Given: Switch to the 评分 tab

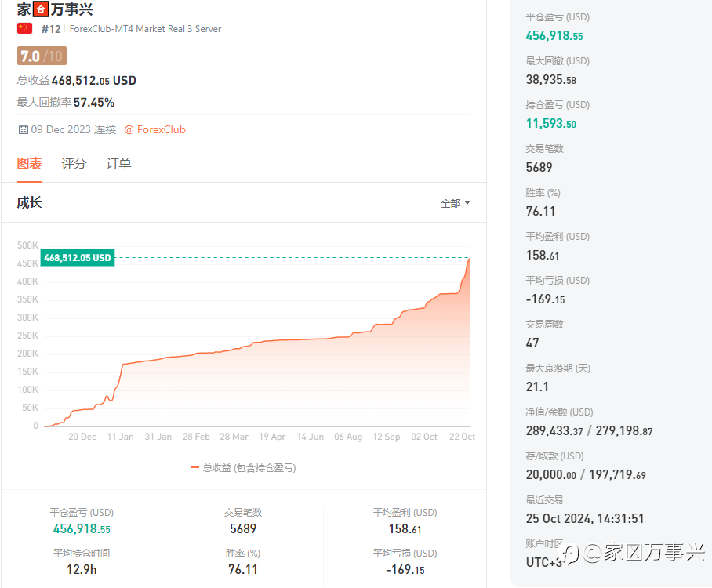Looking at the screenshot, I should point(74,163).
